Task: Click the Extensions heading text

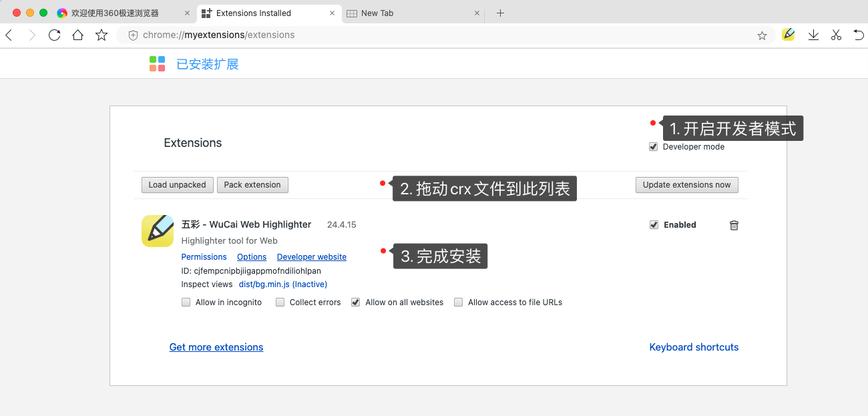Action: tap(193, 143)
